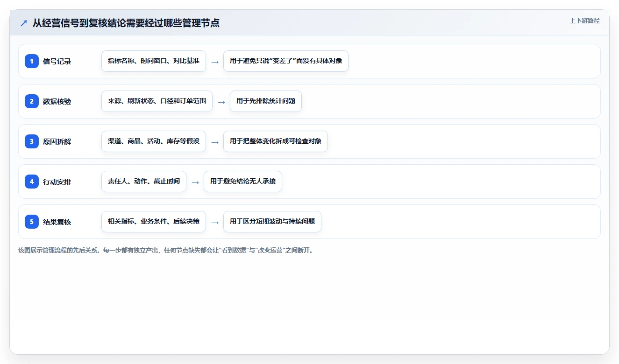Viewport: 619px width, 364px height.
Task: Click the 上下游路径 label in the header
Action: (584, 21)
